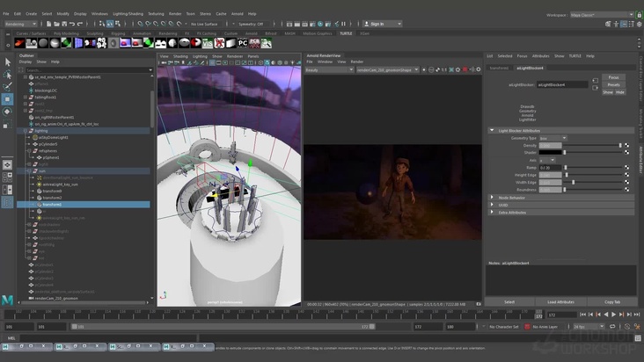Open the 24 fps frame rate dropdown

pyautogui.click(x=589, y=327)
